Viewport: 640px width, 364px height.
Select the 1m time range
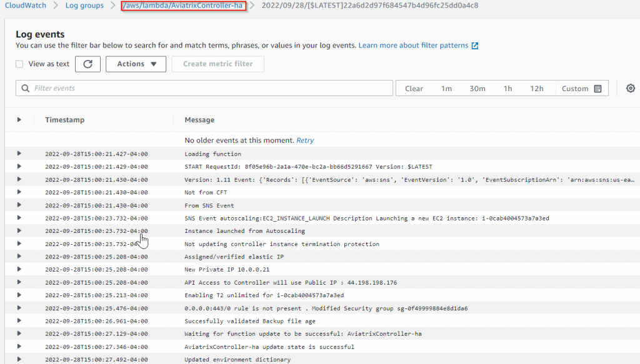pos(446,89)
